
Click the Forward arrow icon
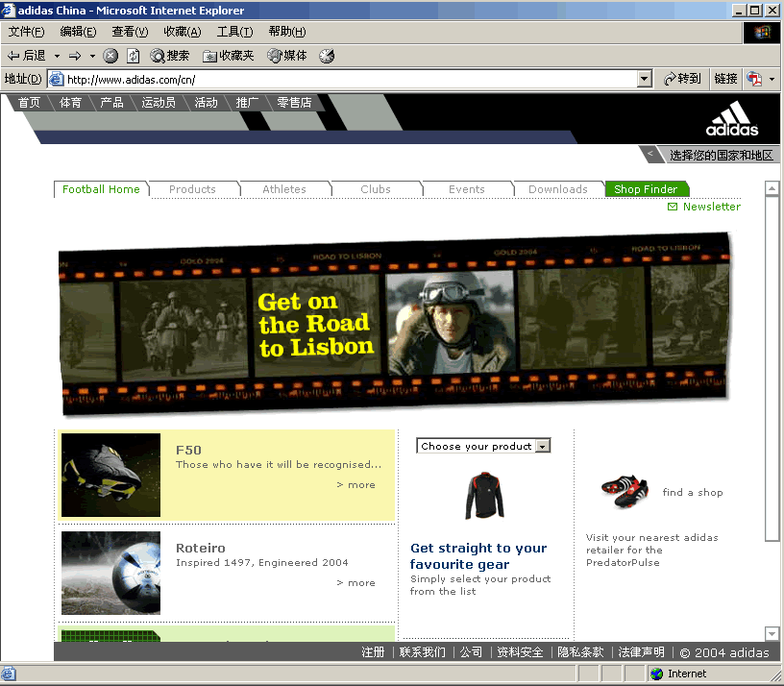[x=75, y=56]
